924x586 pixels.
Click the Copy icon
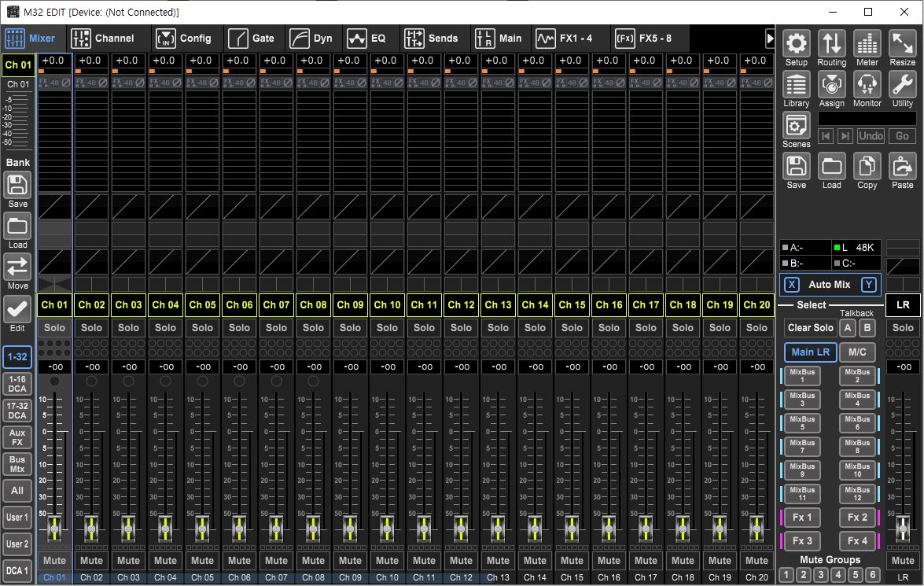(867, 166)
